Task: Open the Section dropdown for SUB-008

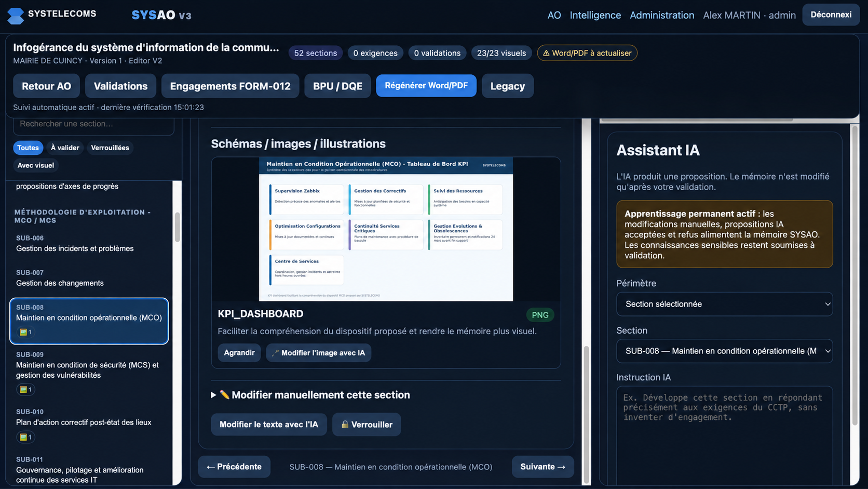Action: click(724, 351)
